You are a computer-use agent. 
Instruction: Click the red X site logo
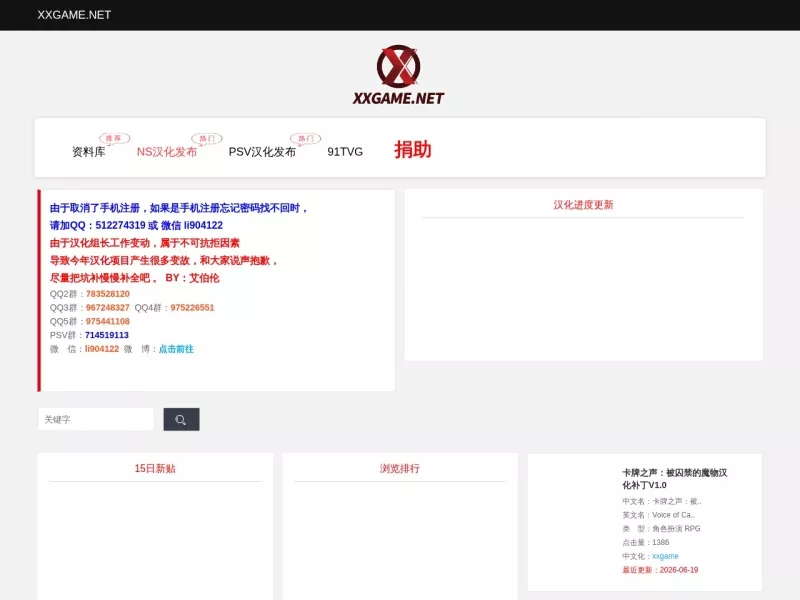click(x=398, y=74)
